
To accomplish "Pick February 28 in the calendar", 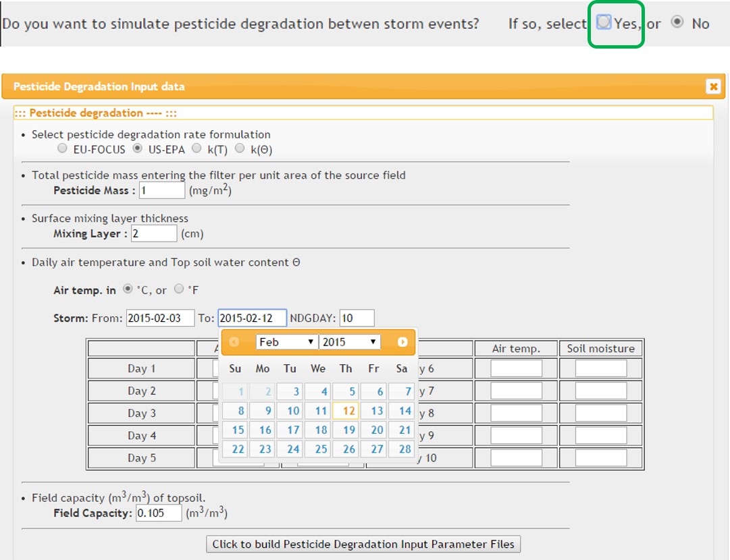I will coord(402,449).
